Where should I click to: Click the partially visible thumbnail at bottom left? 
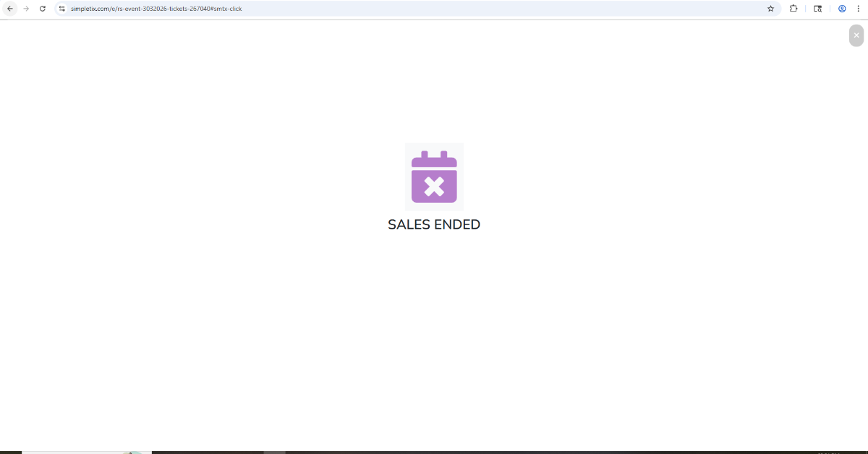click(x=87, y=452)
